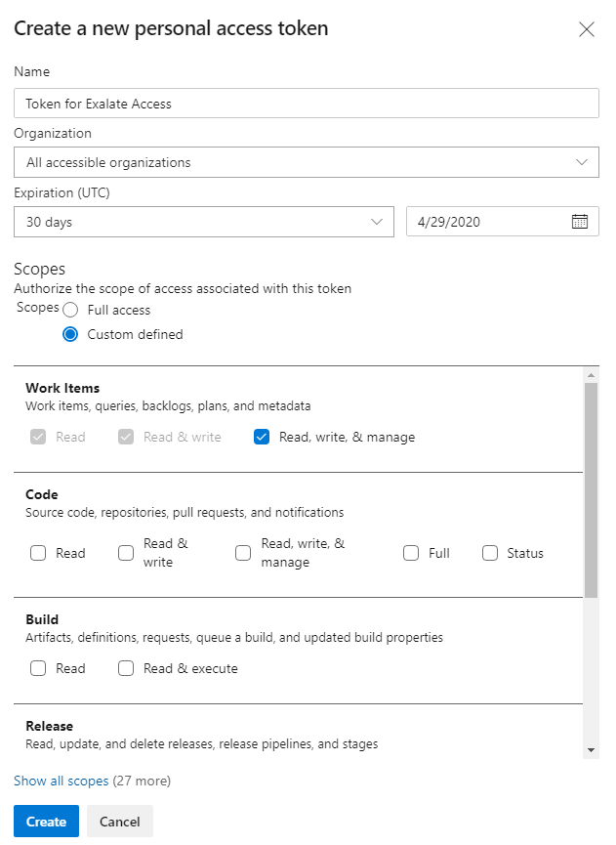This screenshot has height=845, width=616.
Task: Open the expiration date calendar picker
Action: click(579, 222)
